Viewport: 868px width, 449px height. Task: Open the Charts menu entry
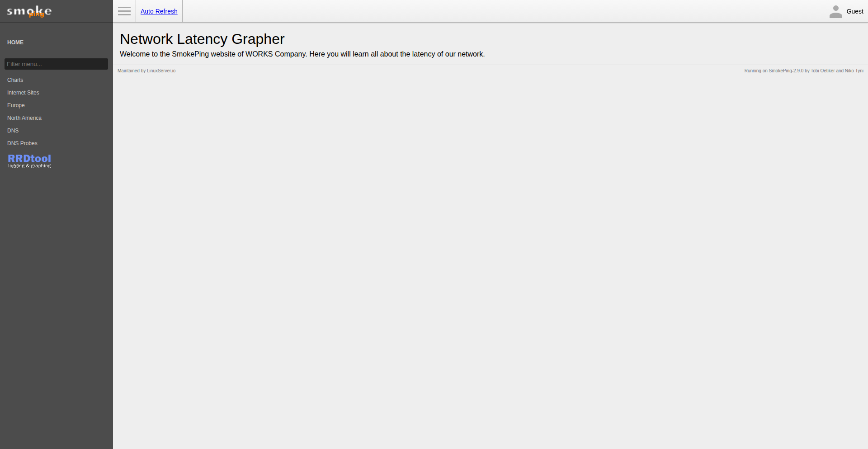(x=15, y=80)
